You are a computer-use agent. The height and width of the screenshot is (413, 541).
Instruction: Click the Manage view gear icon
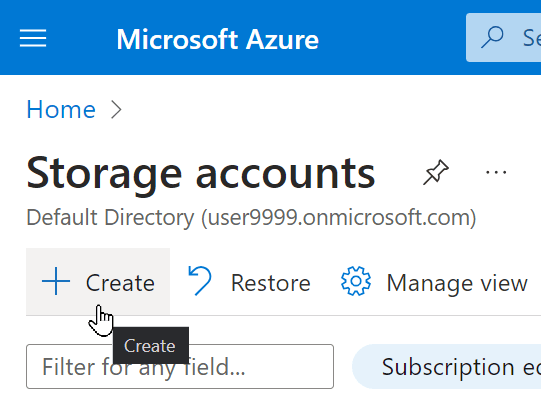coord(356,281)
